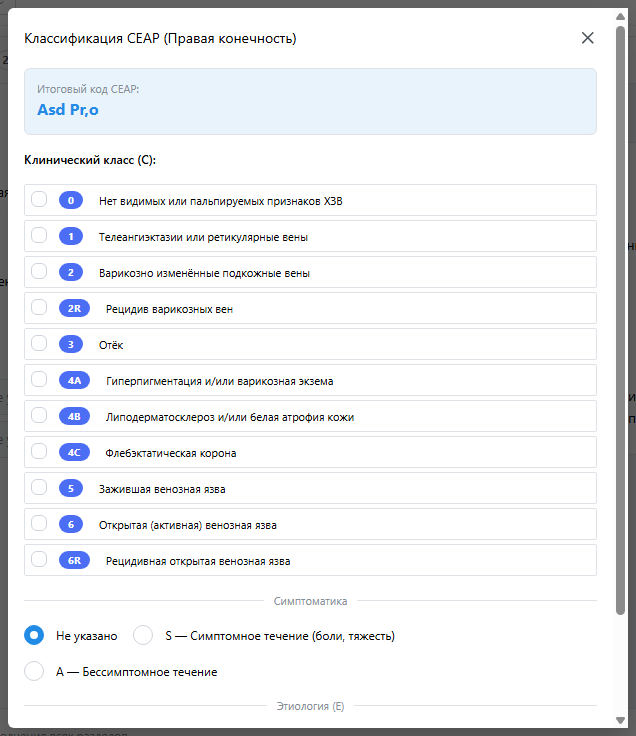Image resolution: width=636 pixels, height=736 pixels.
Task: Select radio for Рецидивная открытая венозная язва
Action: (39, 559)
